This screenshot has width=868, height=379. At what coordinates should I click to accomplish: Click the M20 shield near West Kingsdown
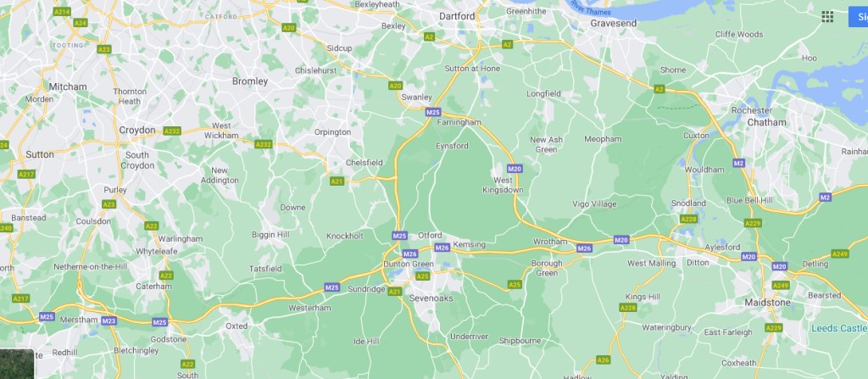coord(515,169)
